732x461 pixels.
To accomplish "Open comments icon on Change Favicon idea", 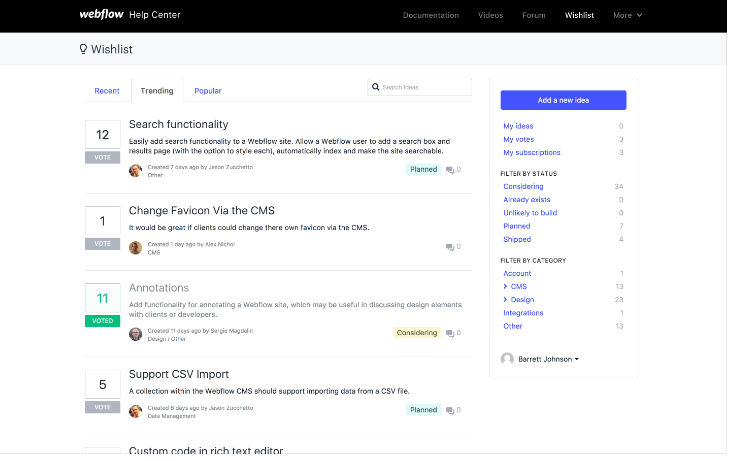I will pos(450,247).
